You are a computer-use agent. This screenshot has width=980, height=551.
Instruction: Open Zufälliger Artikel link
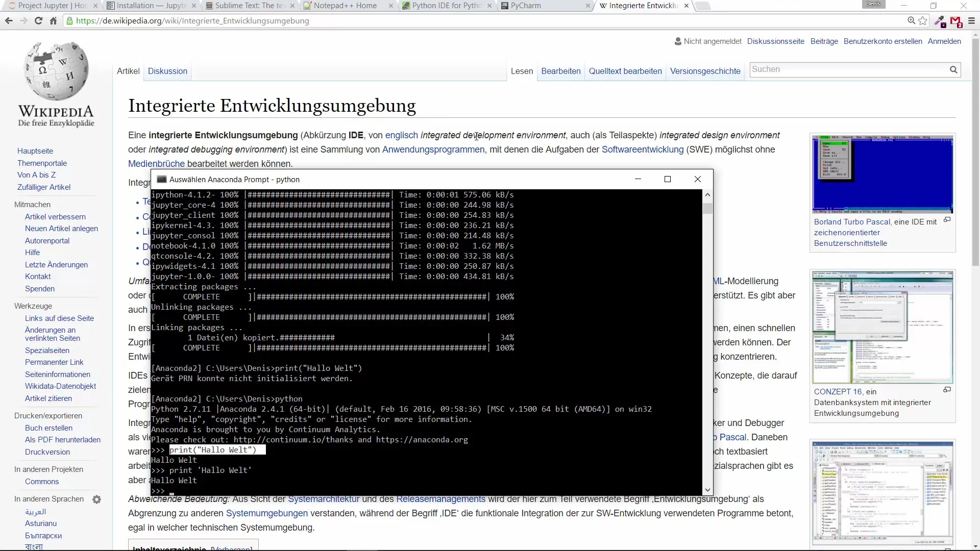pos(44,187)
